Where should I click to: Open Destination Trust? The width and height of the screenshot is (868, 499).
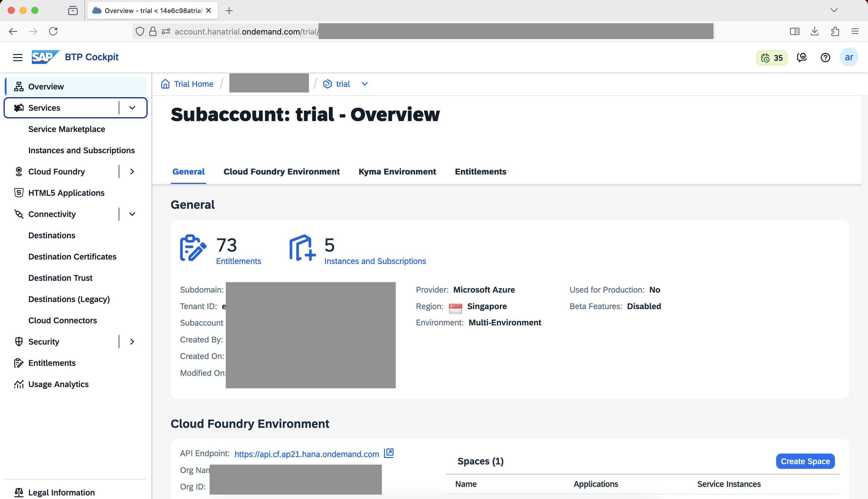60,278
